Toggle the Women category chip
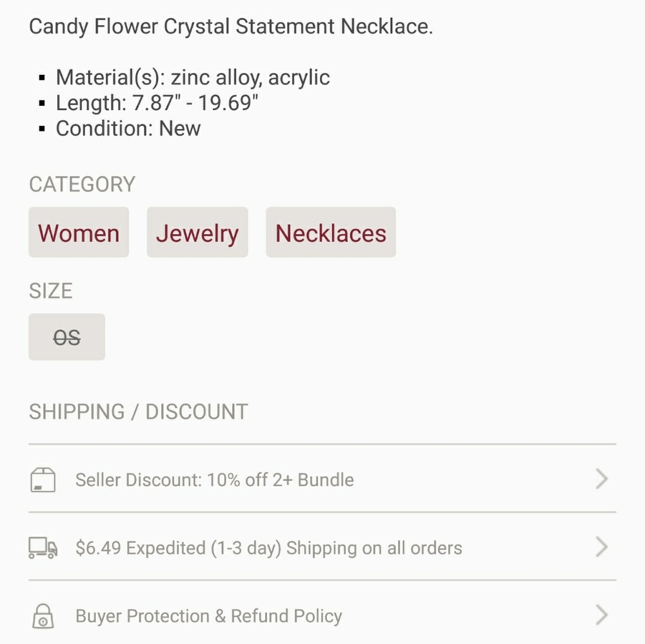Viewport: 645px width, 644px height. pos(78,232)
